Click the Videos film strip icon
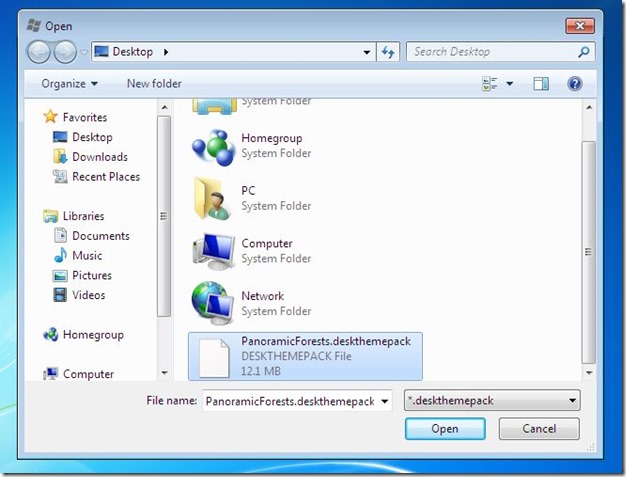 tap(60, 295)
